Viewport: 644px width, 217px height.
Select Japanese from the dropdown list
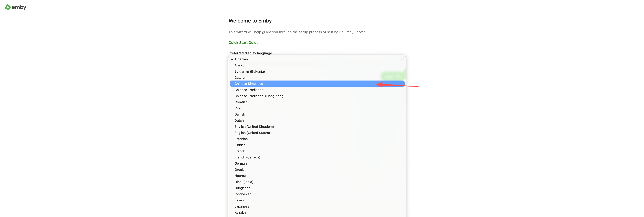tap(242, 207)
